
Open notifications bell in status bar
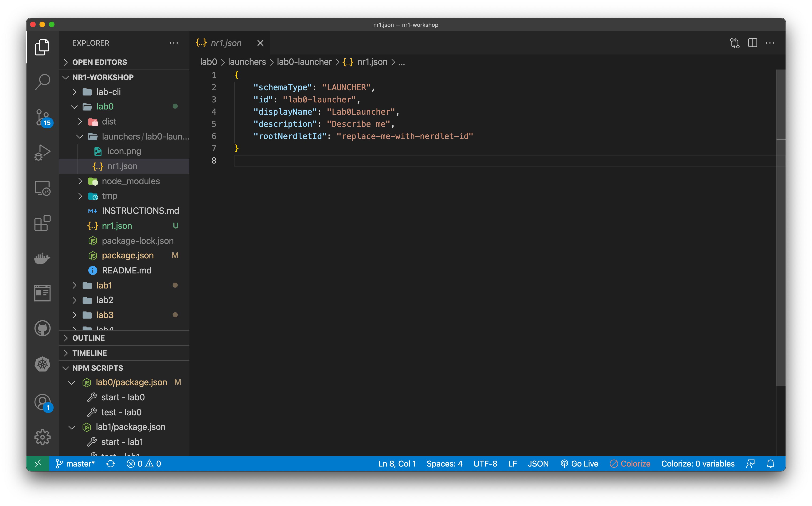(x=770, y=463)
